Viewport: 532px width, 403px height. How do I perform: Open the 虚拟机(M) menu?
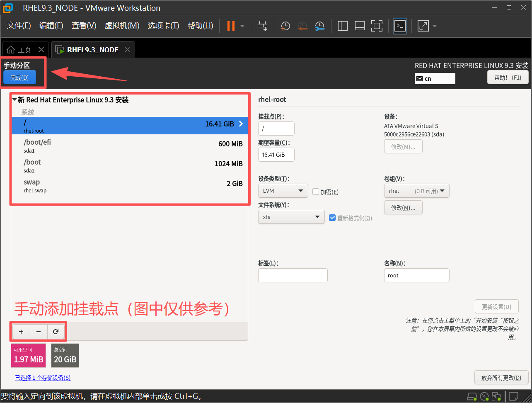[122, 26]
